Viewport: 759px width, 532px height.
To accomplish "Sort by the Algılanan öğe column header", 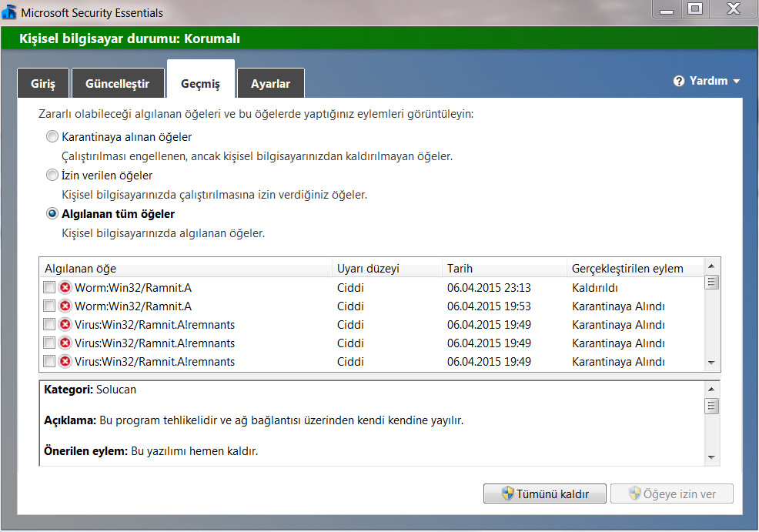I will point(186,268).
